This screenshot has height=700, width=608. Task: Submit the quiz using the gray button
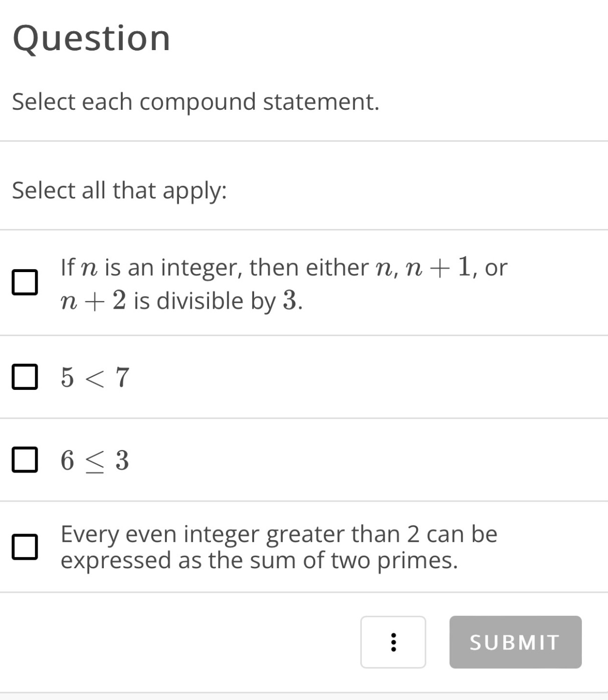(x=515, y=642)
